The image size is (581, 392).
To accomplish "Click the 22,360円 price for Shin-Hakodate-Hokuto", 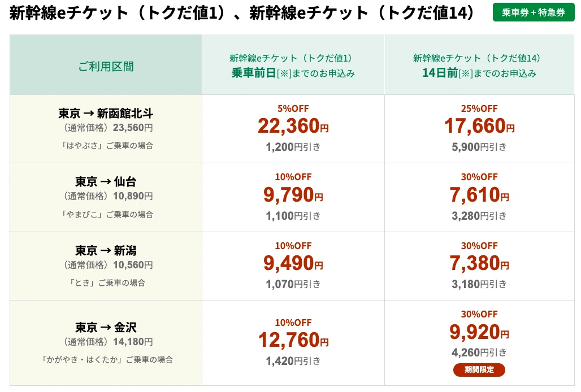I will click(293, 126).
